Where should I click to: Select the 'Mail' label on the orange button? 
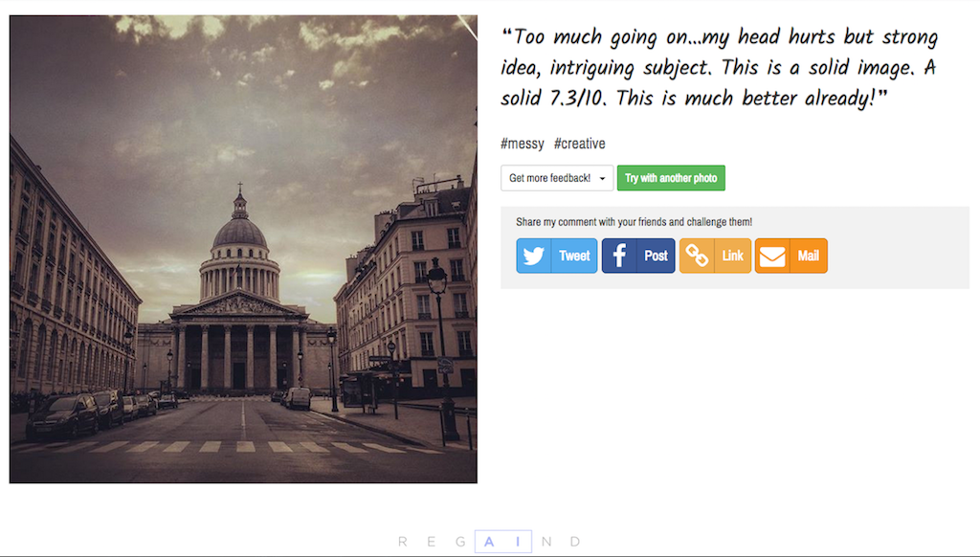coord(809,256)
